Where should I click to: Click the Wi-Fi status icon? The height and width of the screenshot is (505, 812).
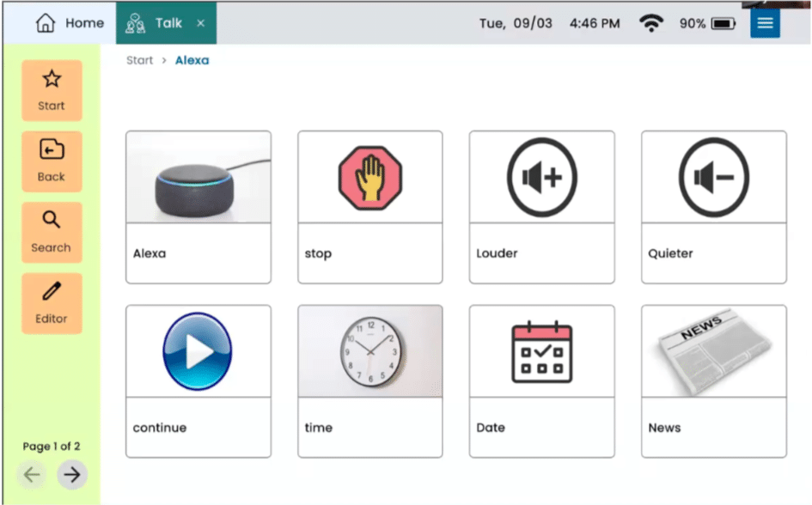[x=651, y=23]
